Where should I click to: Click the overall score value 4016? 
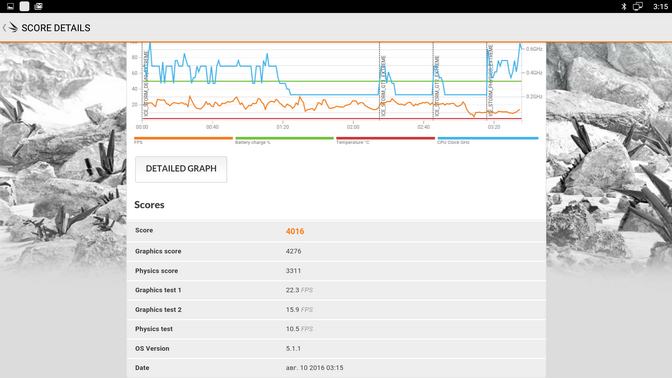[x=295, y=231]
